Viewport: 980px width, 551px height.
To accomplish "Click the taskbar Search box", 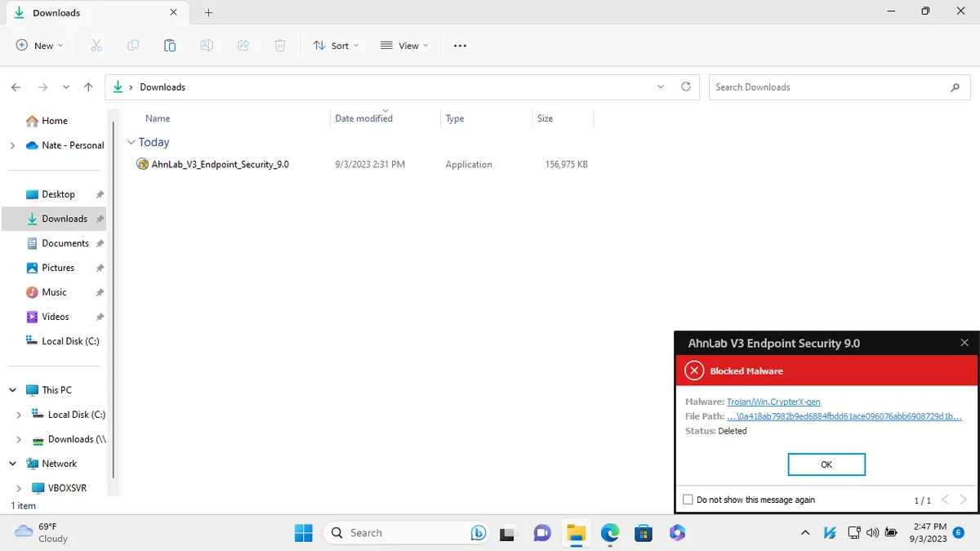I will tap(407, 533).
